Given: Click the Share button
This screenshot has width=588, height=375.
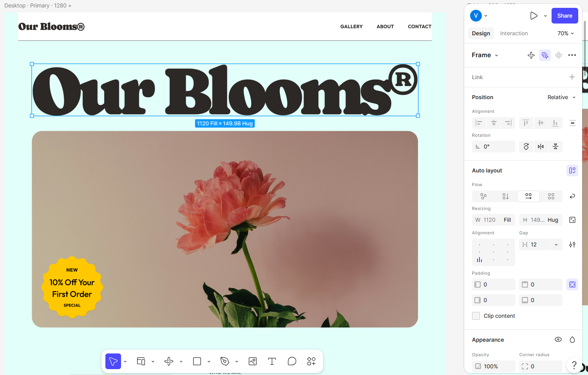Looking at the screenshot, I should 564,16.
